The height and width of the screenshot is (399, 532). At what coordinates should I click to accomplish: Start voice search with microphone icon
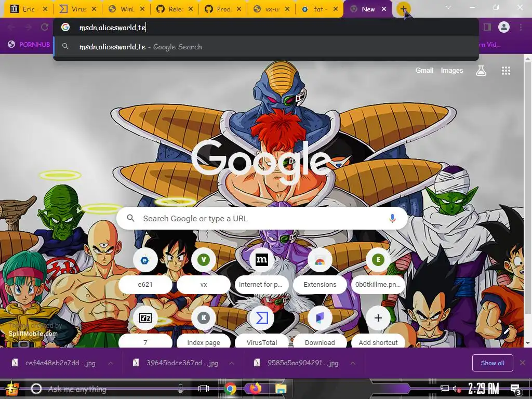[392, 219]
